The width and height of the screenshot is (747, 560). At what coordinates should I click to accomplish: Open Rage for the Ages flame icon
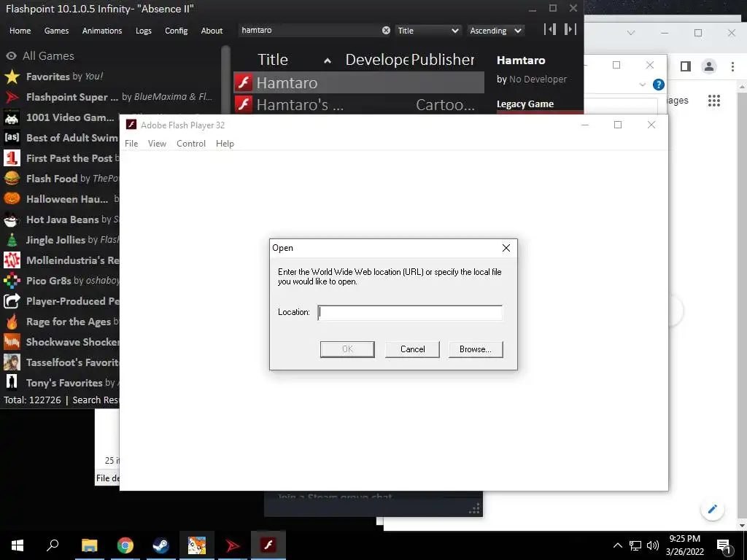[x=12, y=322]
